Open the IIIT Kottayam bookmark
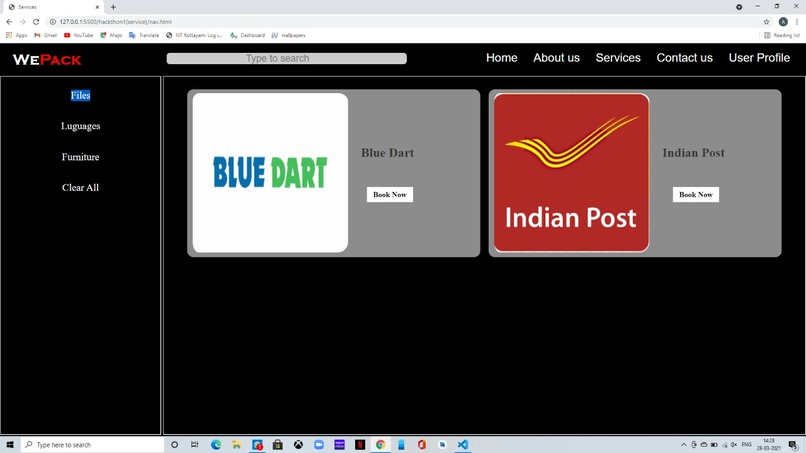 tap(194, 35)
